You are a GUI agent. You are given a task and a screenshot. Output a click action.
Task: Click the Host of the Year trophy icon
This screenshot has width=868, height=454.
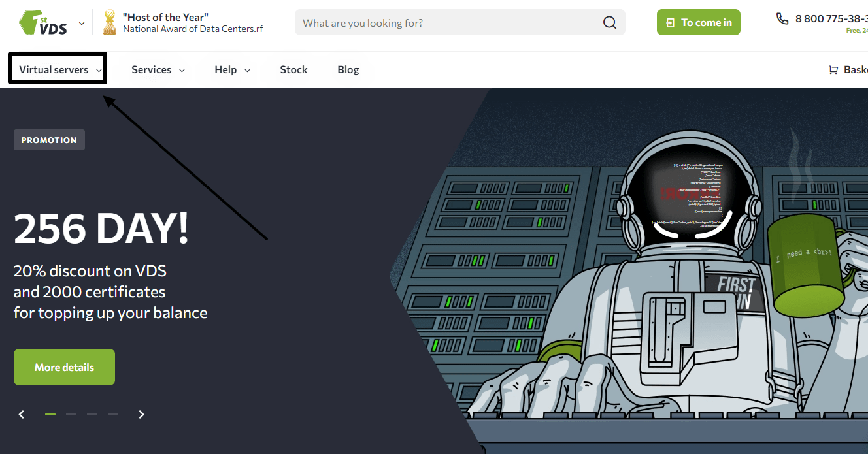click(110, 22)
